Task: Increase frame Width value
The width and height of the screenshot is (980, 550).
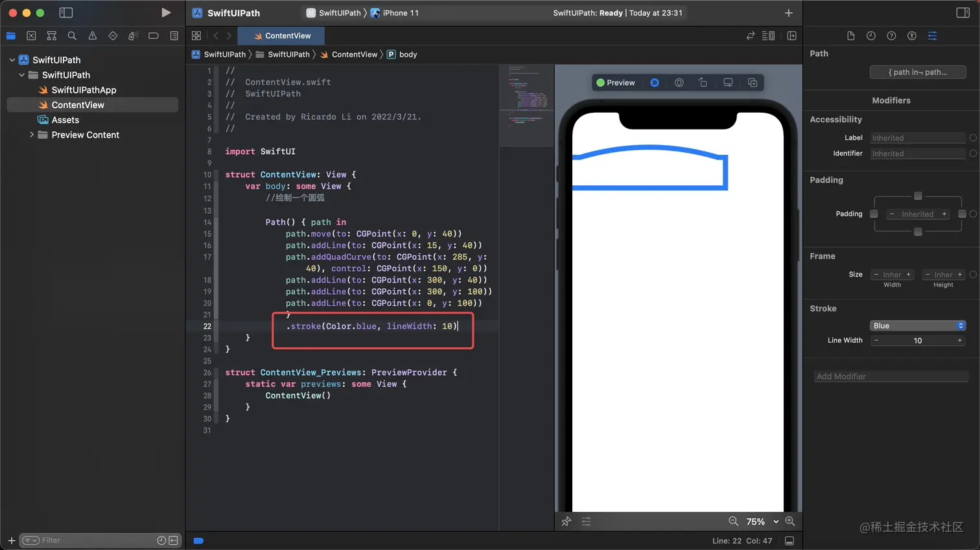Action: 908,275
